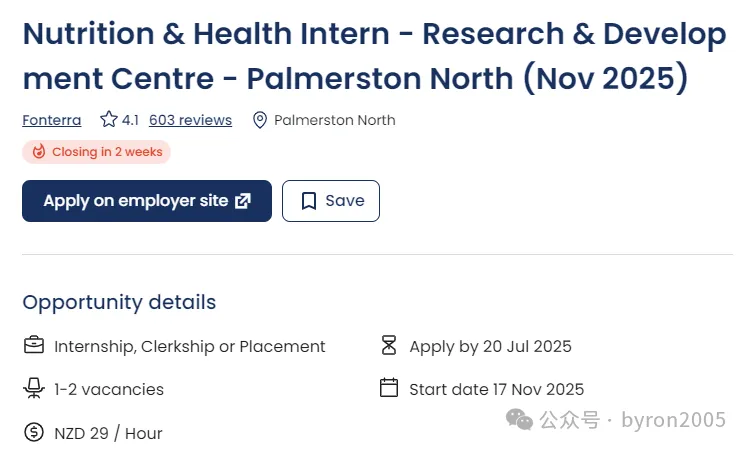Click the flame icon in closing badge
750x450 pixels.
39,152
